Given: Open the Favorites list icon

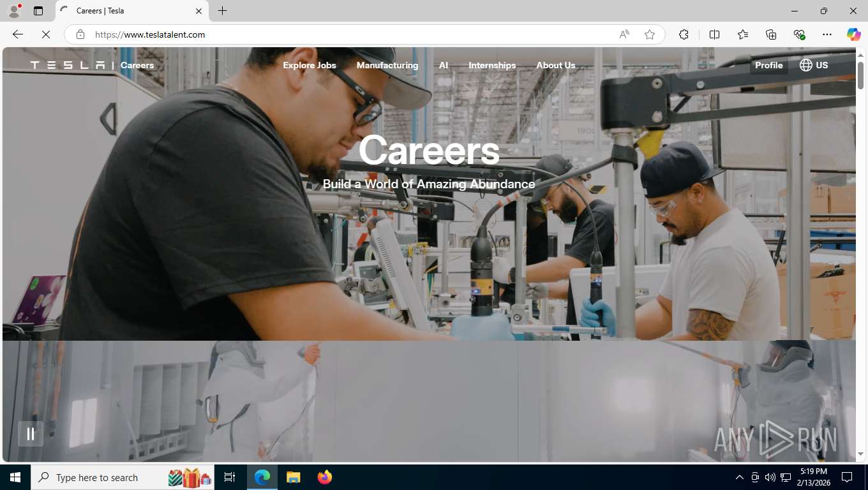Looking at the screenshot, I should point(743,34).
